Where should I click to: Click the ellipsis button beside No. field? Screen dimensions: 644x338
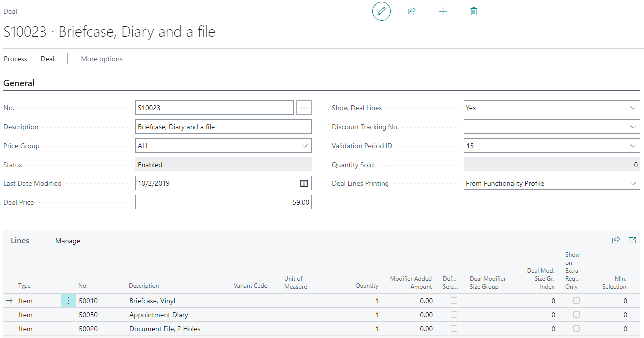[304, 108]
